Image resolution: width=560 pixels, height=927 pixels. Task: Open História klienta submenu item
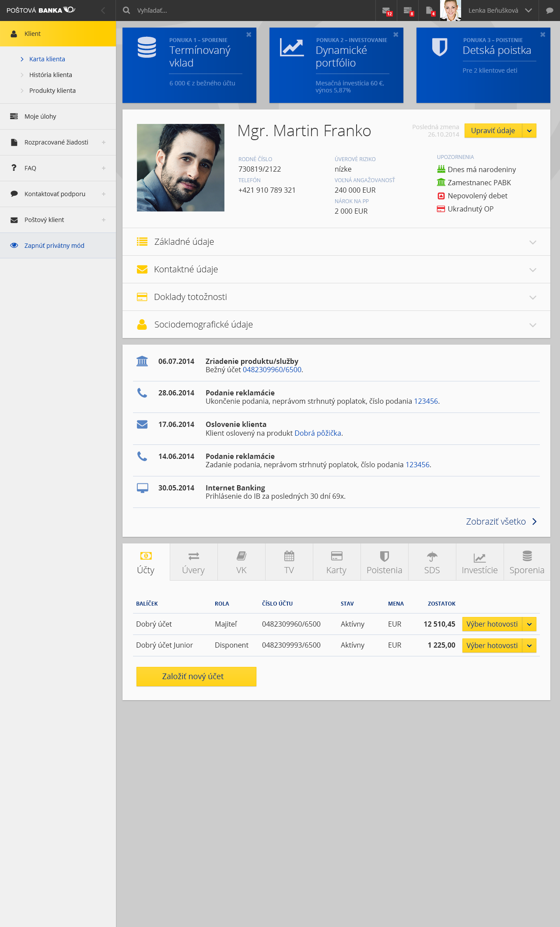51,75
